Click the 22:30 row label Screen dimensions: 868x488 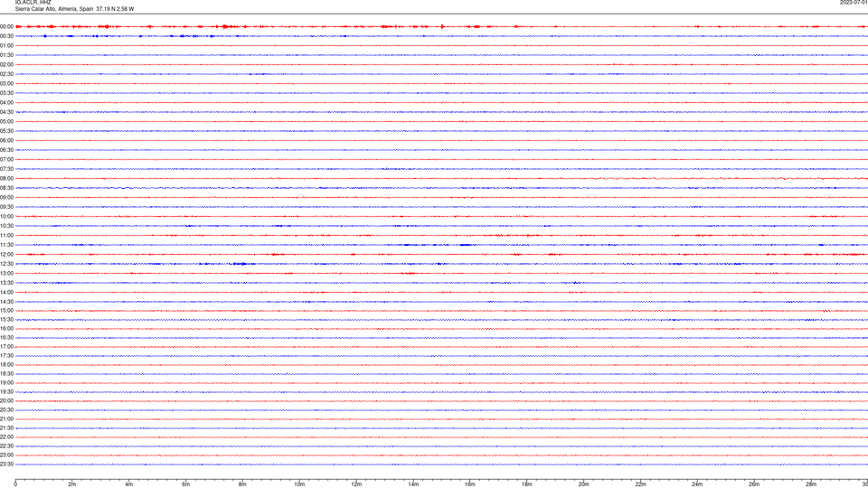point(6,446)
